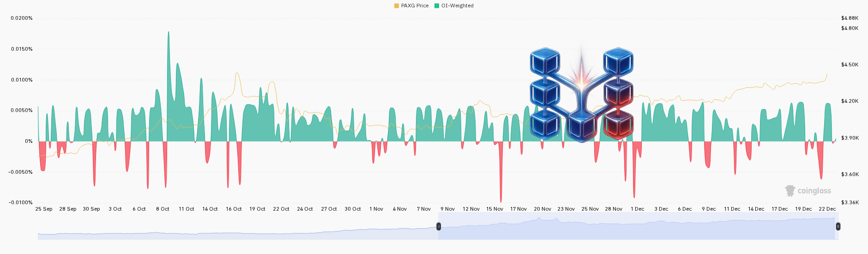Click the highlighted selected range in navigator

(638, 226)
